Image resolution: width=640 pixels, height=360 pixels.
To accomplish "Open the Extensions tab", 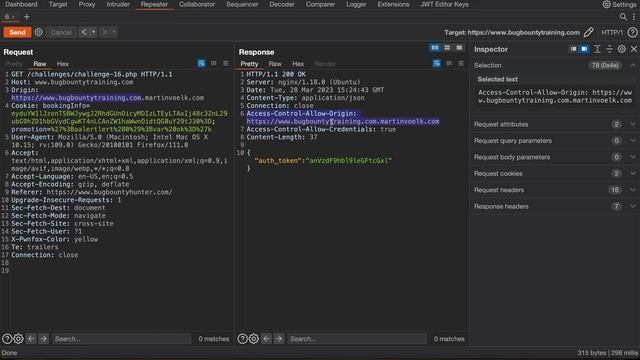I will 393,4.
